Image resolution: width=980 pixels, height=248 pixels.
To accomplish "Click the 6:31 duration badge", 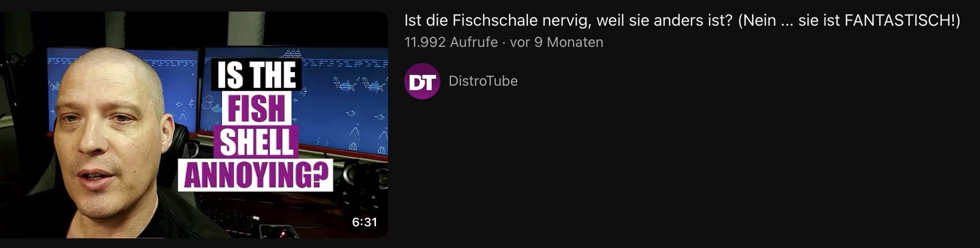I will pos(364,222).
